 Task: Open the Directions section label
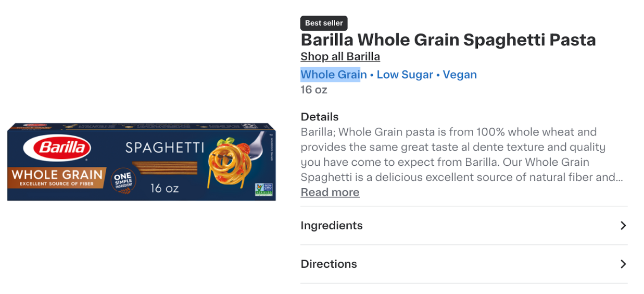click(329, 264)
